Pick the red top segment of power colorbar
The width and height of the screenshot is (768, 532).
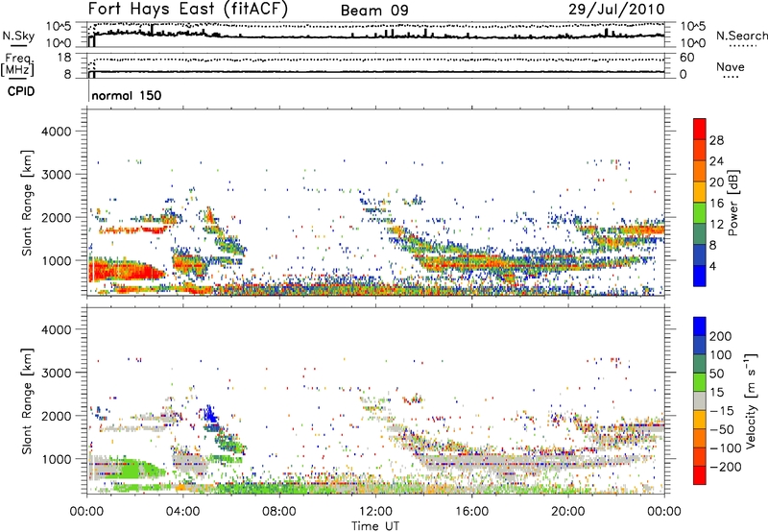[700, 129]
